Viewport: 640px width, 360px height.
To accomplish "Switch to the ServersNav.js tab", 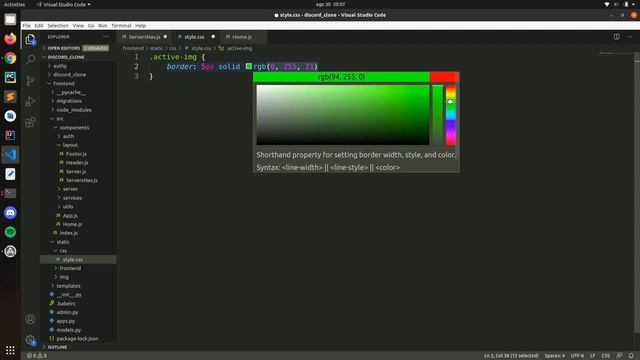I will pos(144,37).
